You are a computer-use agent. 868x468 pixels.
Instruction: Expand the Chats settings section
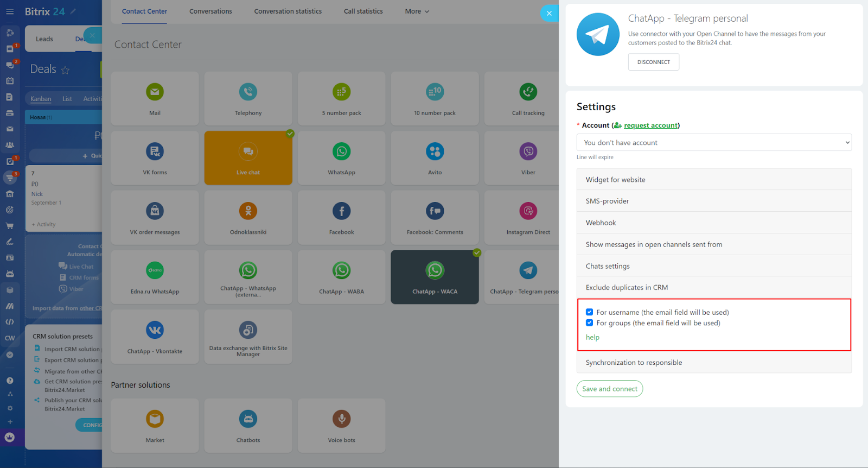[714, 266]
